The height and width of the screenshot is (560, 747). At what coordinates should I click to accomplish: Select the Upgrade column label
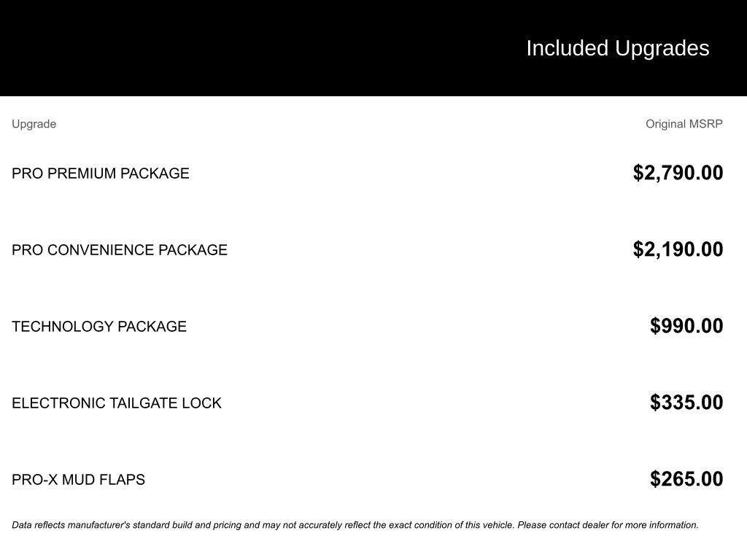click(34, 124)
